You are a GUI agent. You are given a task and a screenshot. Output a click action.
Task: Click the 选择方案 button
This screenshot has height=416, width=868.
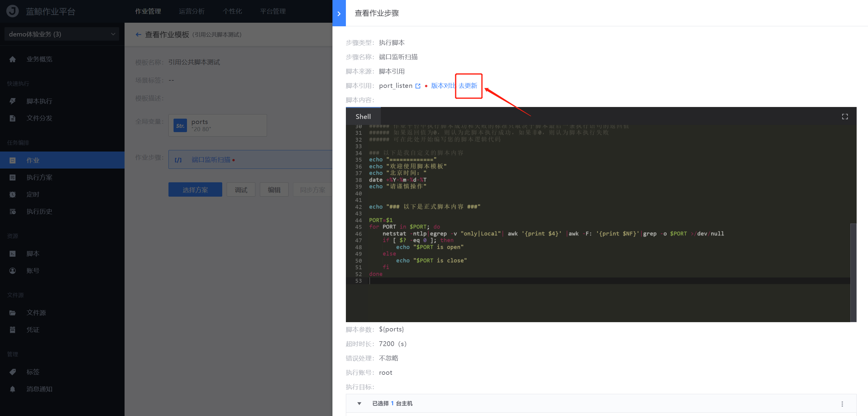pos(195,190)
